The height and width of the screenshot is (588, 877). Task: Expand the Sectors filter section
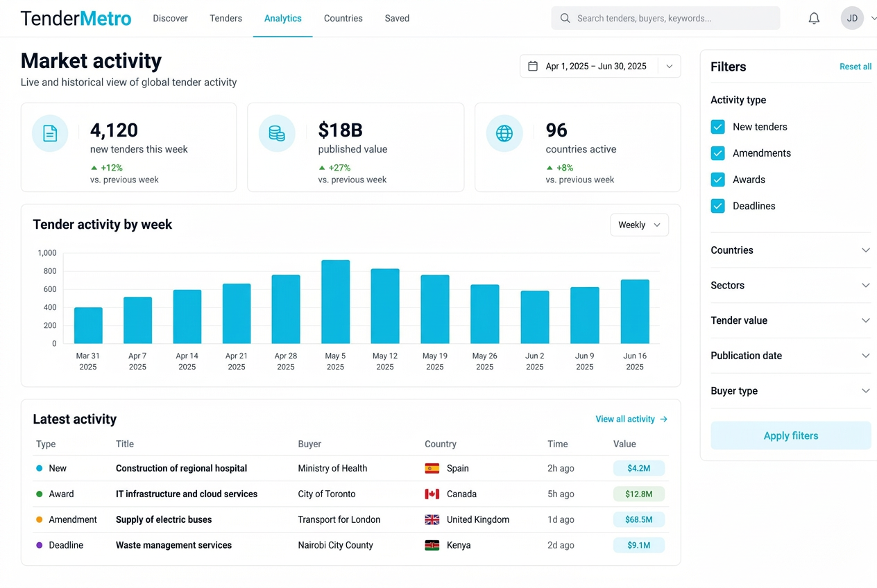coord(790,286)
